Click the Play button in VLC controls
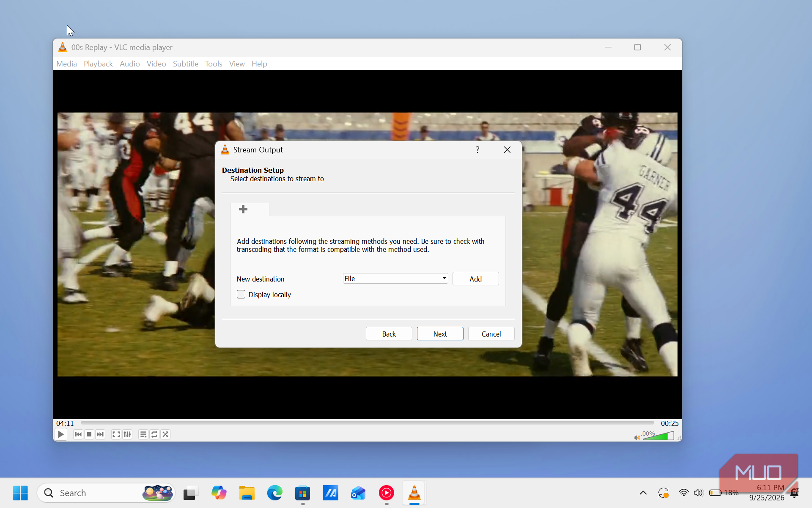The height and width of the screenshot is (508, 812). 61,434
